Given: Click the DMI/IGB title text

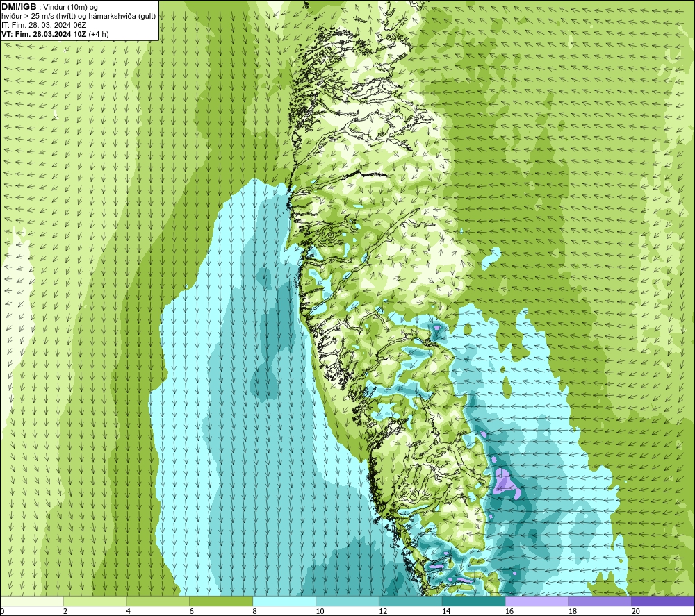Looking at the screenshot, I should (19, 7).
